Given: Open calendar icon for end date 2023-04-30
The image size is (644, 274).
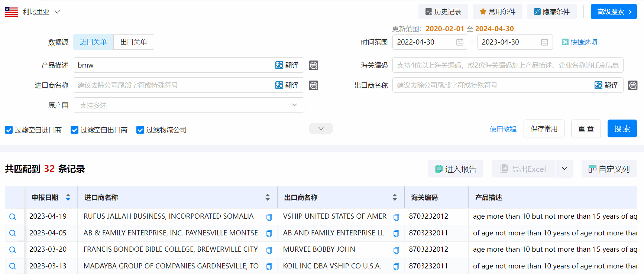Looking at the screenshot, I should tap(544, 42).
